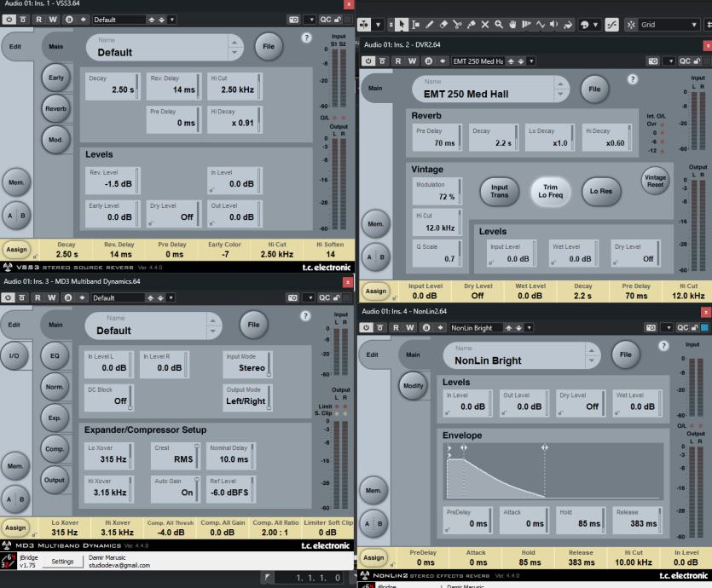712x588 pixels.
Task: Select the Line waveform tool
Action: (x=541, y=25)
